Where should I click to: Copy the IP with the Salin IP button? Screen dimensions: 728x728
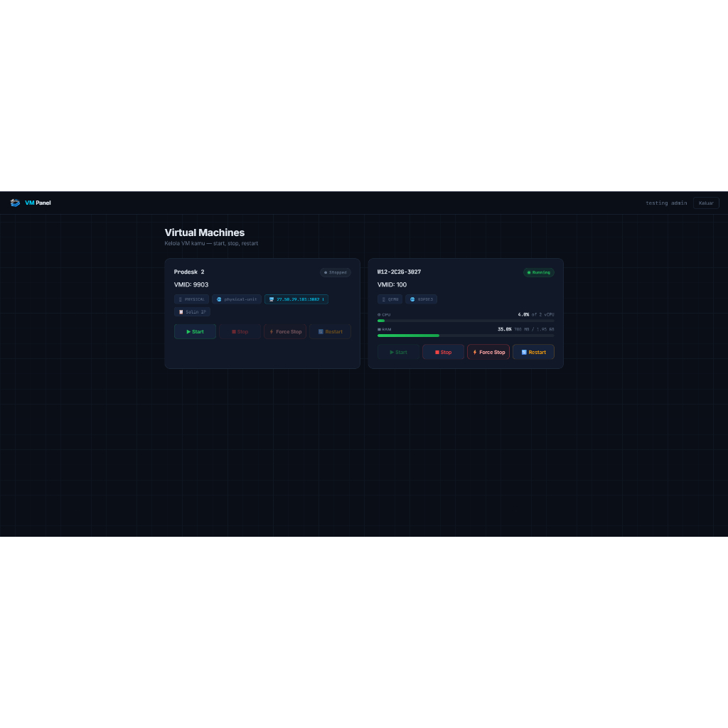pyautogui.click(x=192, y=312)
